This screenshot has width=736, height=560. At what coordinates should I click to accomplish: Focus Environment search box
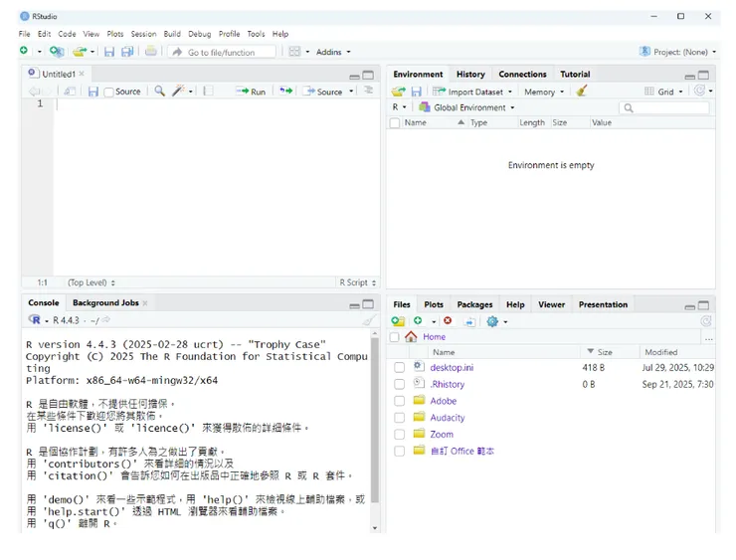663,108
